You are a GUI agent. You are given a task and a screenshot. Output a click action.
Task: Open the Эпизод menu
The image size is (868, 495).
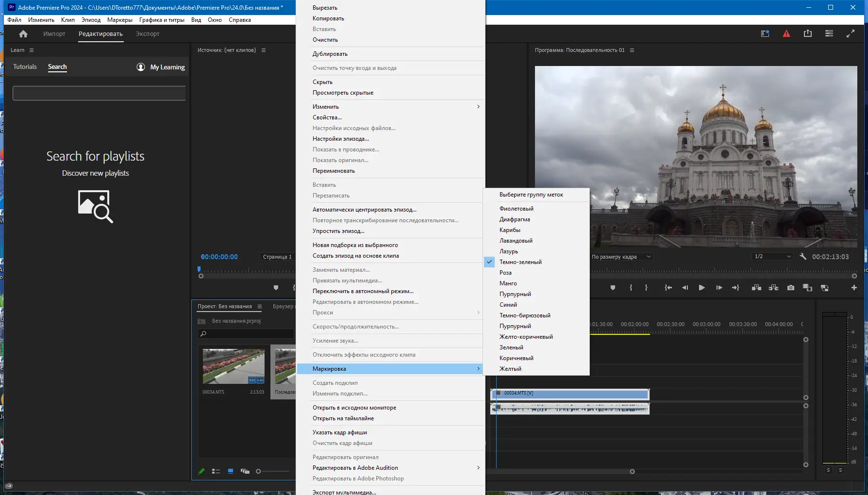(91, 20)
